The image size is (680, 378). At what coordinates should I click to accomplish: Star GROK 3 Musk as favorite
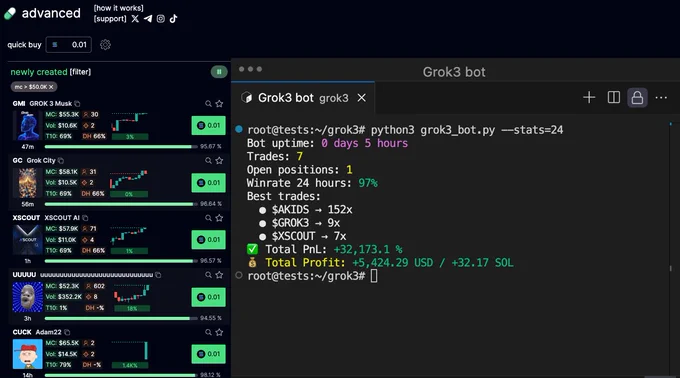(219, 104)
